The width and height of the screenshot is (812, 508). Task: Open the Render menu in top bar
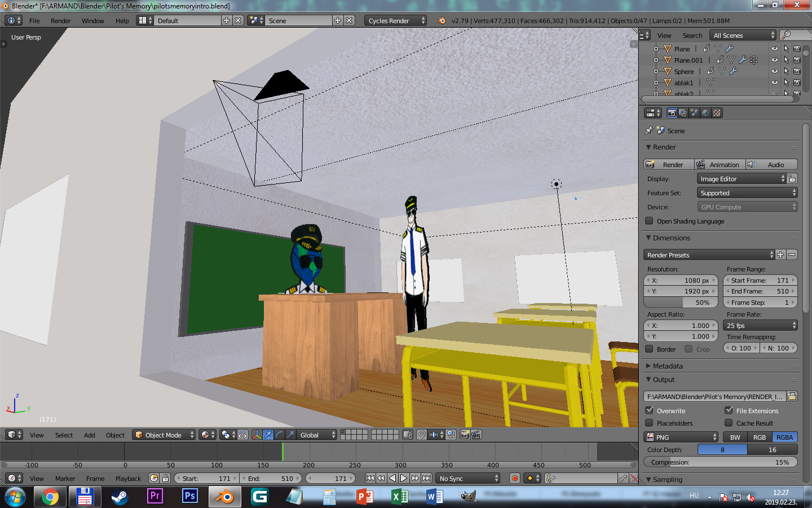61,21
